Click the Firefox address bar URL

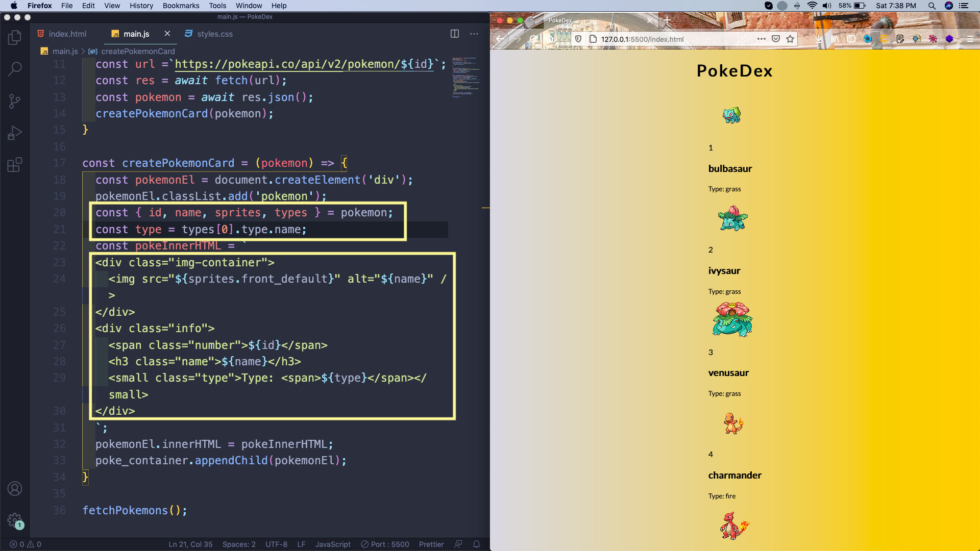point(642,39)
